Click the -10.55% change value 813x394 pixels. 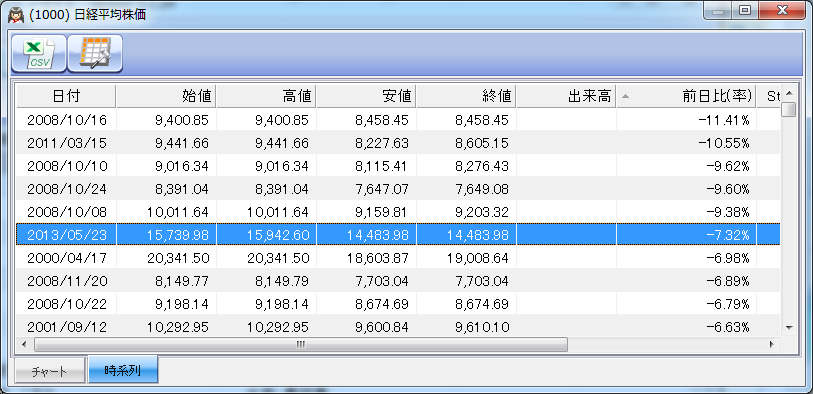[723, 143]
